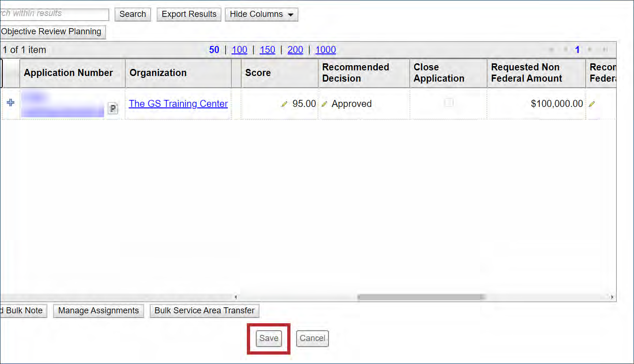This screenshot has height=364, width=634.
Task: Click the horizontal scrollbar's right arrow
Action: coord(612,297)
